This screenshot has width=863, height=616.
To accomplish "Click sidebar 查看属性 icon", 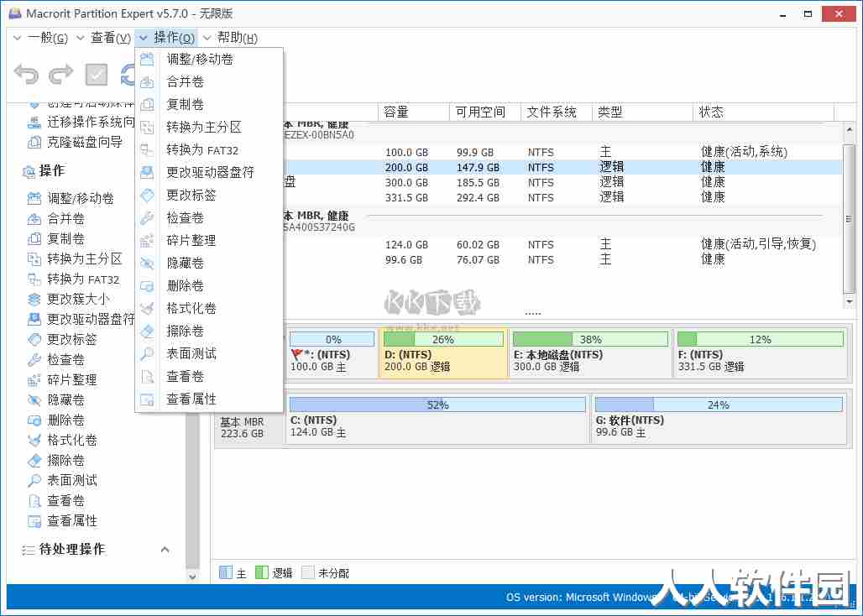I will pyautogui.click(x=34, y=521).
